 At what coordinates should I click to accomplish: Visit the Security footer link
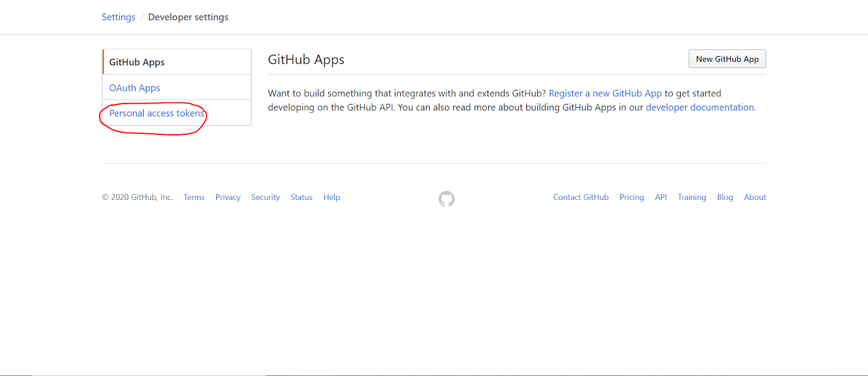(265, 197)
